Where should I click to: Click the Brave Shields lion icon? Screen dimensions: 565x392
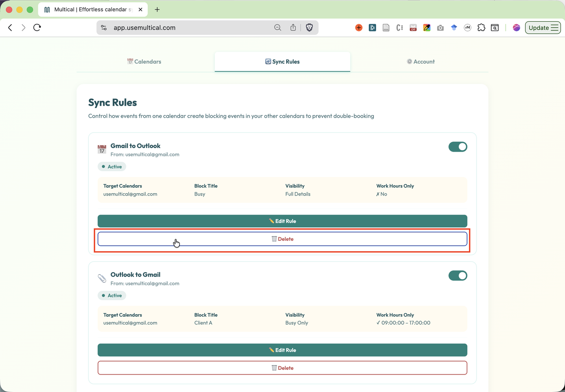(310, 27)
